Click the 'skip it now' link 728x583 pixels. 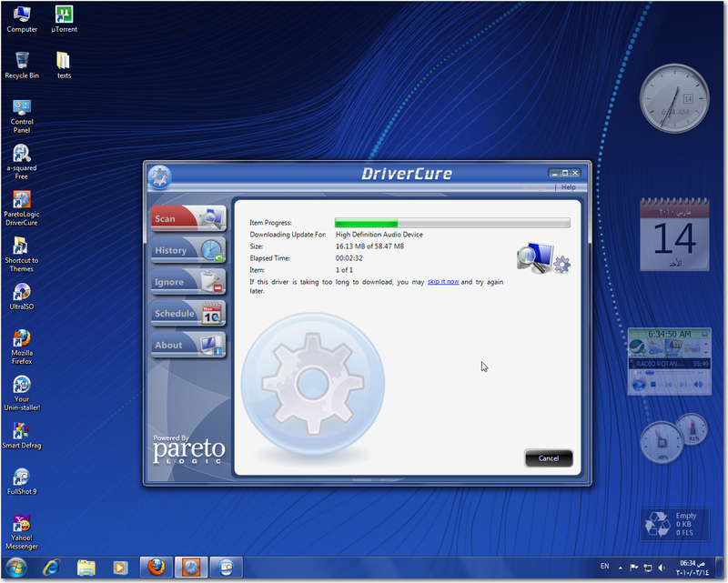[x=443, y=282]
